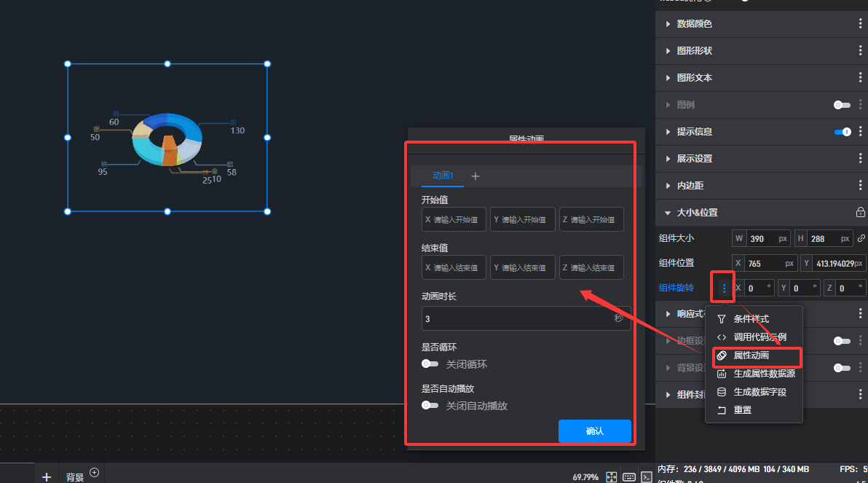Open 组件封面 row three-dot menu
Image resolution: width=868 pixels, height=483 pixels.
[x=860, y=394]
